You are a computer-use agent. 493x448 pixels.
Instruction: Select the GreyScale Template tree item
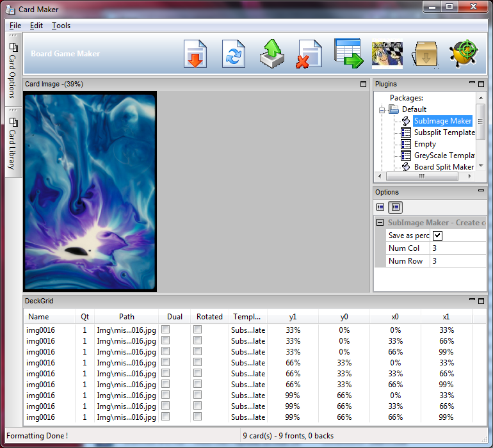click(444, 156)
